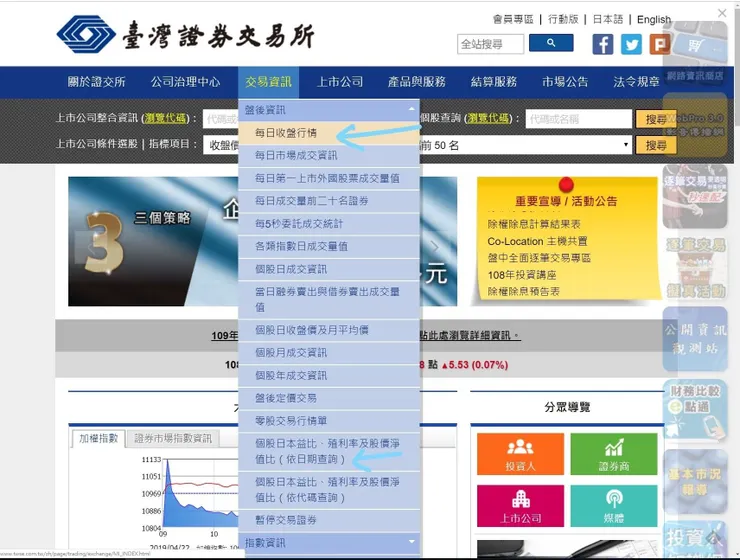Switch language to English
Image resolution: width=740 pixels, height=560 pixels.
(x=654, y=19)
